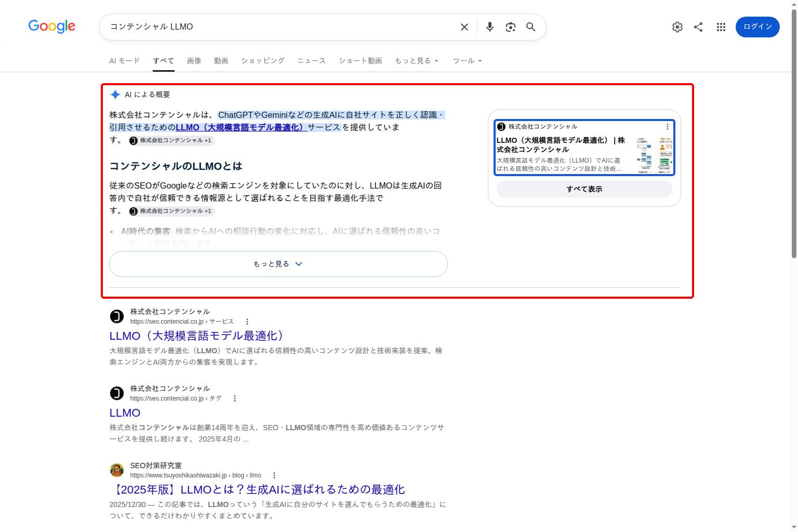798x532 pixels.
Task: Click SEO対策研究室 favicon
Action: coord(117,470)
